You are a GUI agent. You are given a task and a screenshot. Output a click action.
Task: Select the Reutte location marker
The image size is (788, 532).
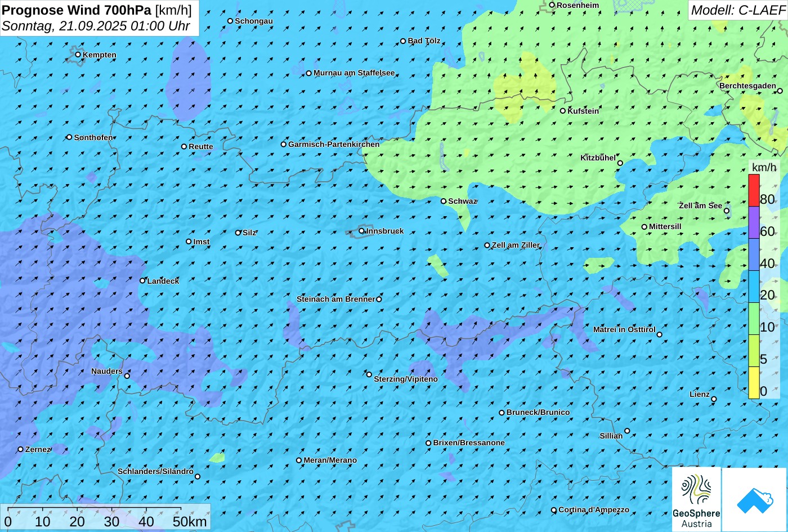[x=184, y=146]
